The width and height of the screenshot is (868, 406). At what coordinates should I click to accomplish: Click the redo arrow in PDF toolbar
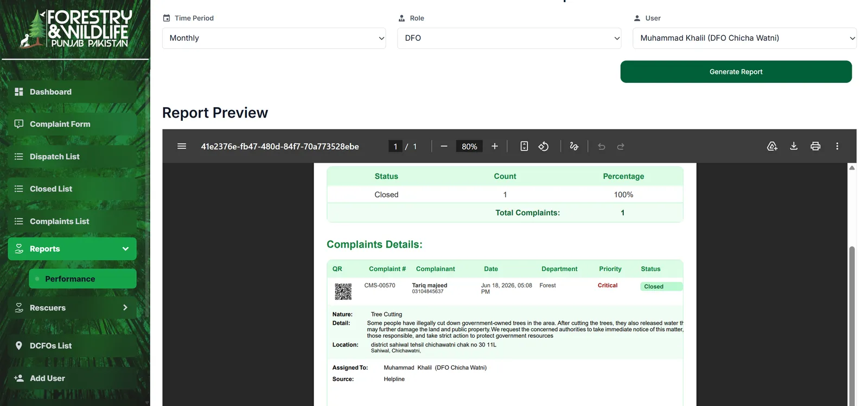[x=621, y=146]
